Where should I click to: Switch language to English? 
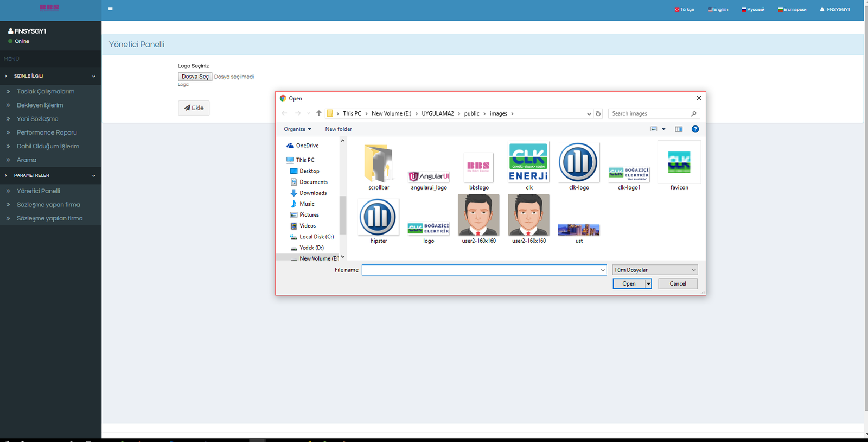coord(718,9)
